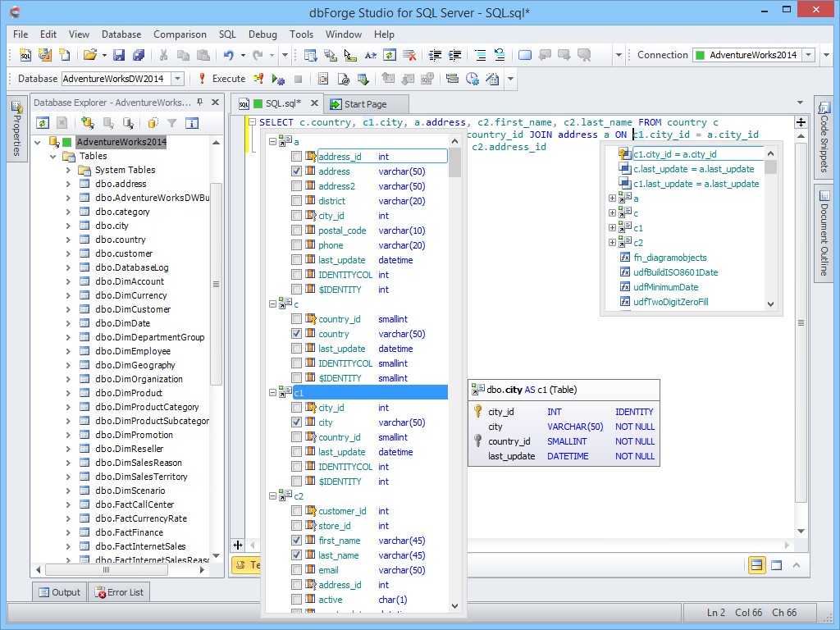
Task: Pin the Database Explorer panel
Action: pos(199,103)
